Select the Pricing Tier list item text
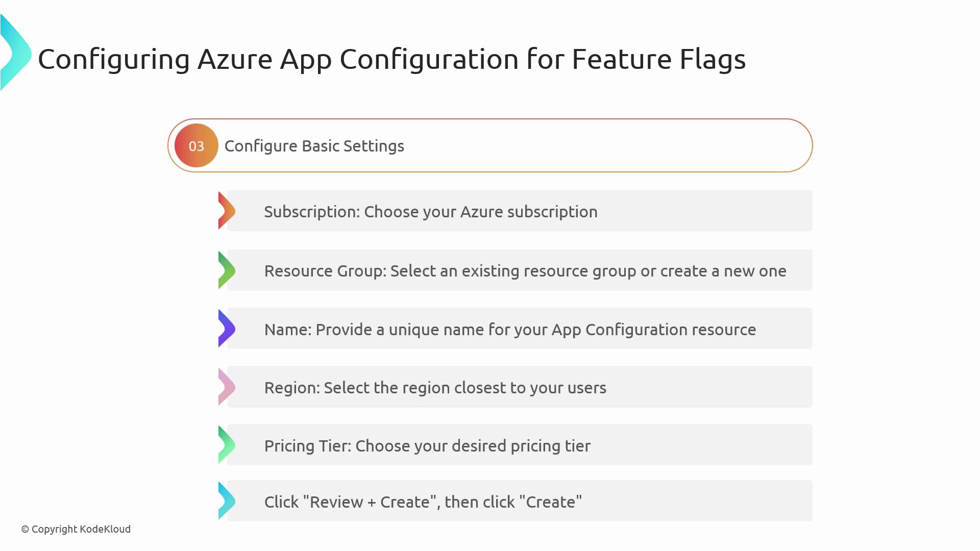 click(427, 446)
